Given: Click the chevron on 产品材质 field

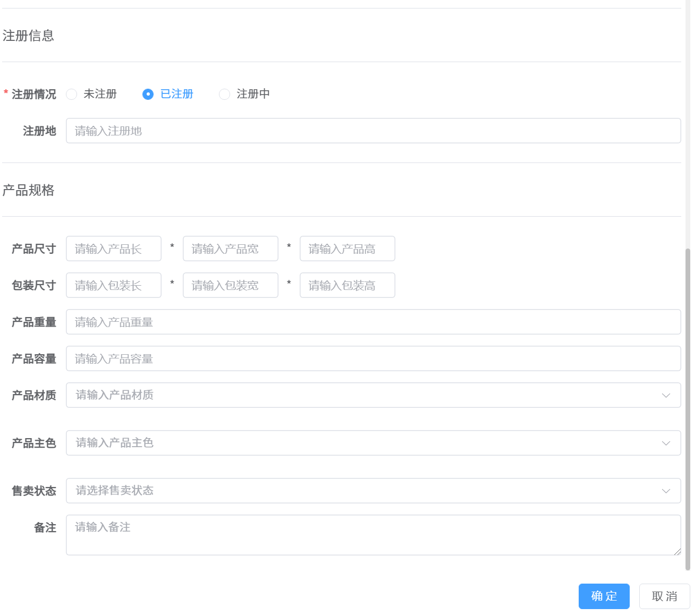Looking at the screenshot, I should pyautogui.click(x=666, y=395).
